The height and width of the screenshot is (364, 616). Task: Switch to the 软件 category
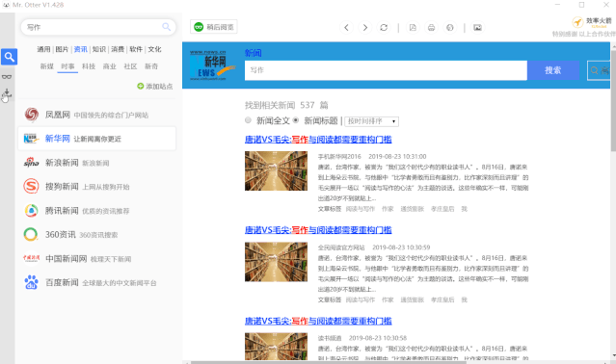click(136, 49)
